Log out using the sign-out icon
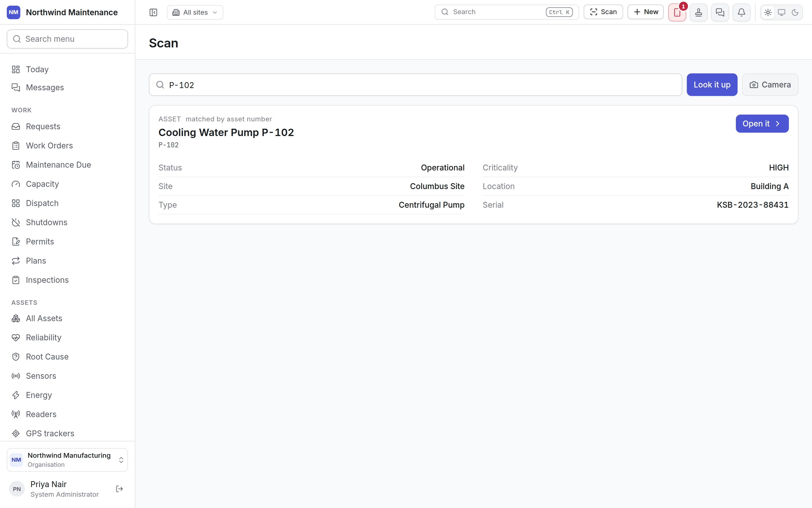This screenshot has height=508, width=812. (x=120, y=489)
